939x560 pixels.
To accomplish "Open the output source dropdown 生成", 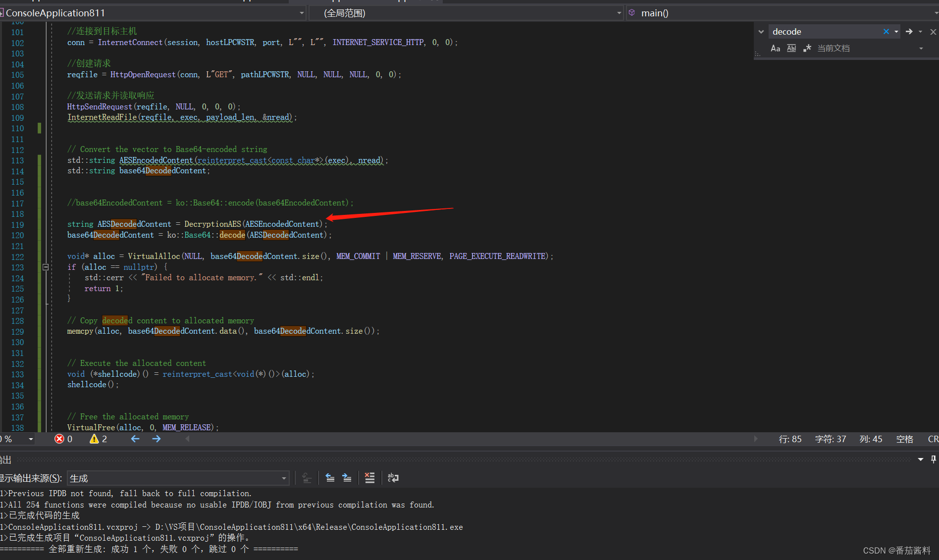I will tap(178, 478).
